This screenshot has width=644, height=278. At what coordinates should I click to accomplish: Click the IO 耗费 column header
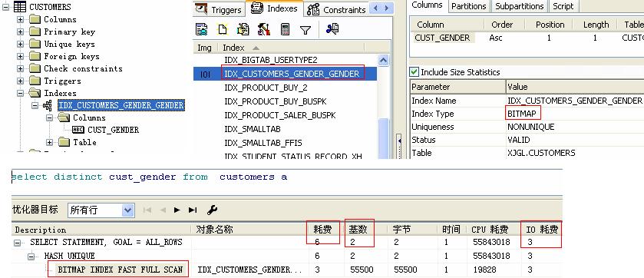pos(542,229)
